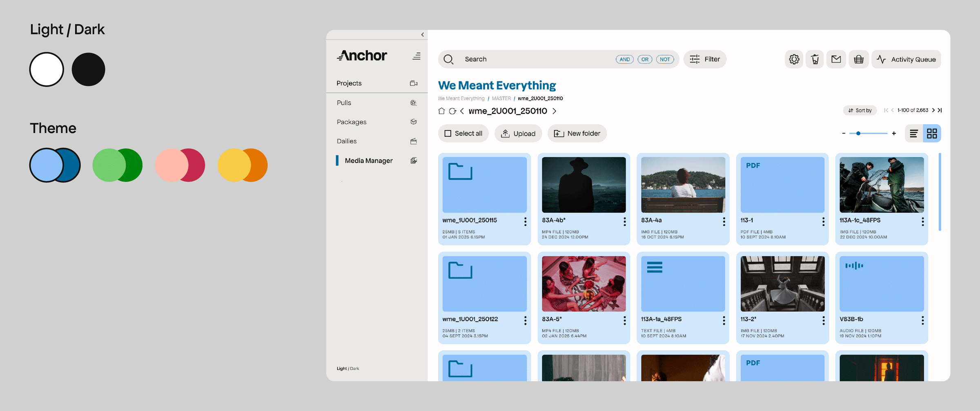The height and width of the screenshot is (411, 980).
Task: Switch to Dark in the sidebar footer
Action: (354, 369)
